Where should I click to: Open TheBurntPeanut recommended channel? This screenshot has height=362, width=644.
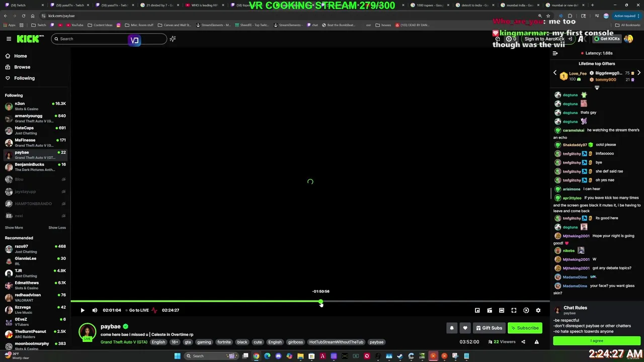pyautogui.click(x=35, y=334)
